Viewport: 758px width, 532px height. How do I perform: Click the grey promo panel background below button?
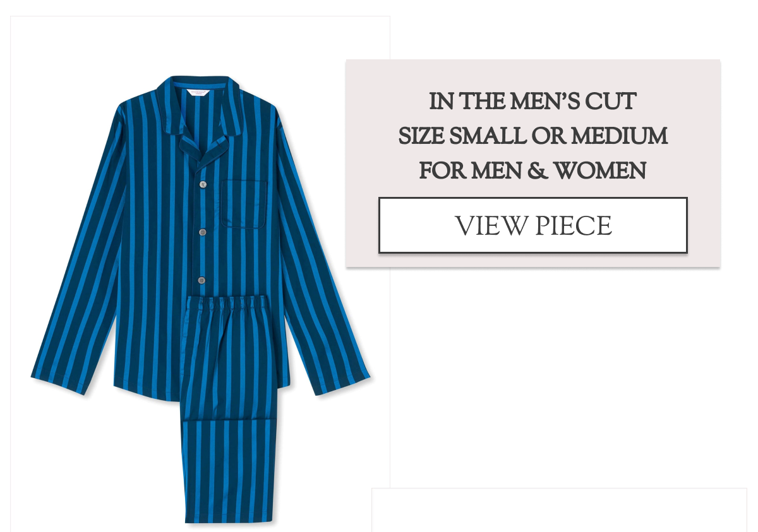point(532,260)
